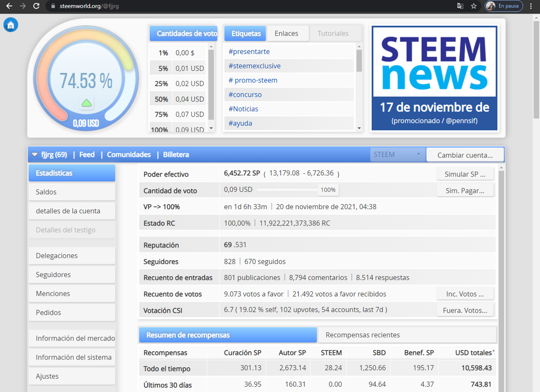This screenshot has height=392, width=540.
Task: Go forward in browser history
Action: pos(23,6)
